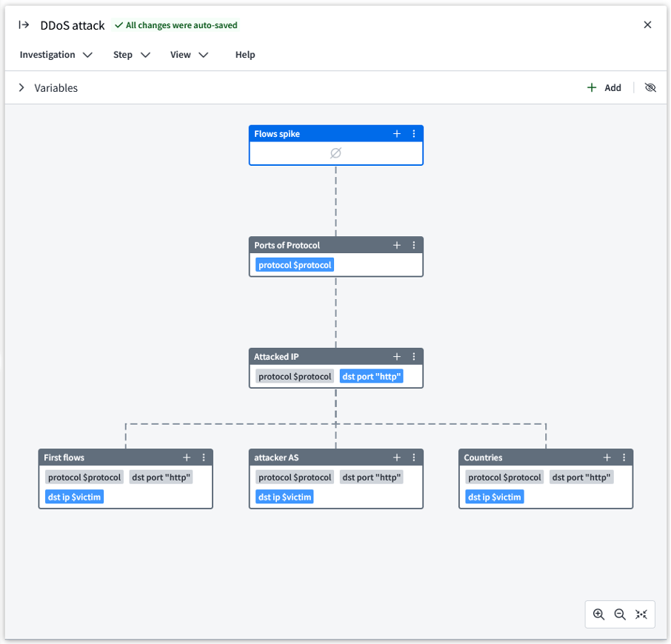The height and width of the screenshot is (644, 671).
Task: Click the Add variable button
Action: [x=604, y=87]
